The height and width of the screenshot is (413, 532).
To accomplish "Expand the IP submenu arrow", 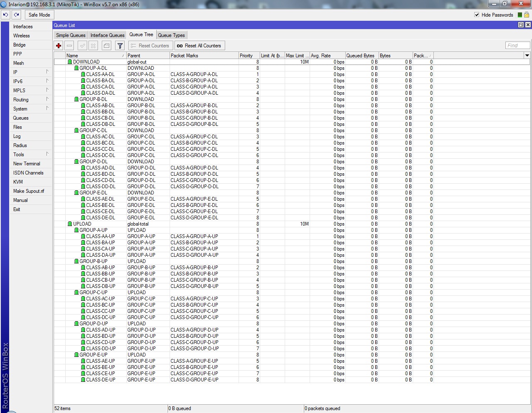I will [47, 71].
